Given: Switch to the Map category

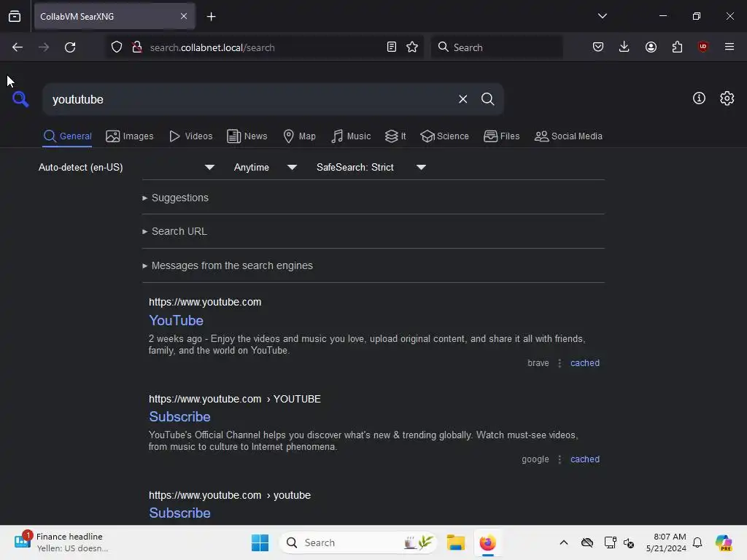Looking at the screenshot, I should (x=299, y=136).
